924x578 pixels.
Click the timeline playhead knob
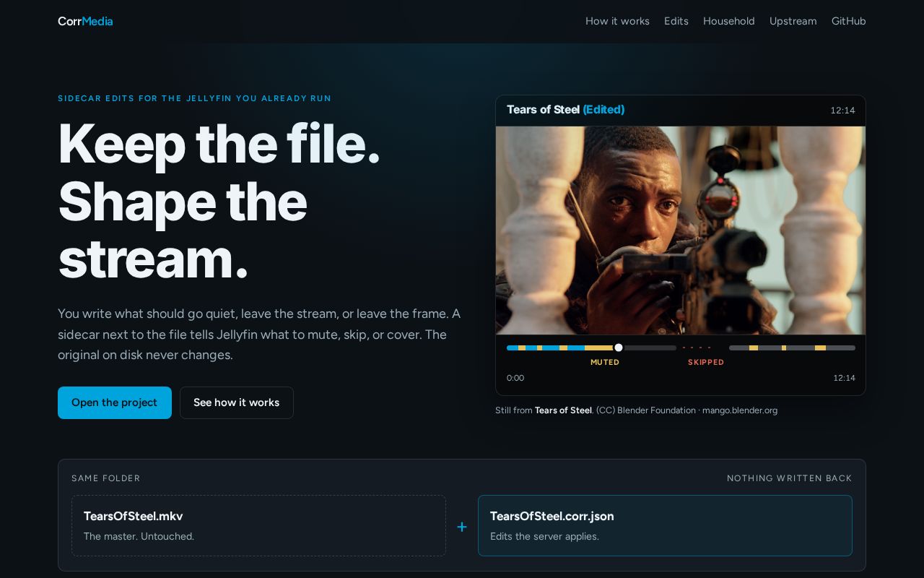click(x=619, y=348)
